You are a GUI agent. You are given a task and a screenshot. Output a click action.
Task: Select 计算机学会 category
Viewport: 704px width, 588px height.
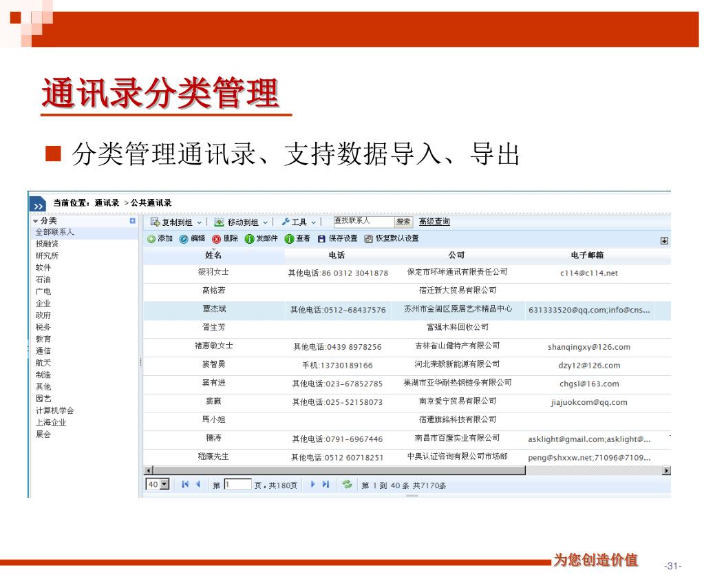pyautogui.click(x=55, y=410)
